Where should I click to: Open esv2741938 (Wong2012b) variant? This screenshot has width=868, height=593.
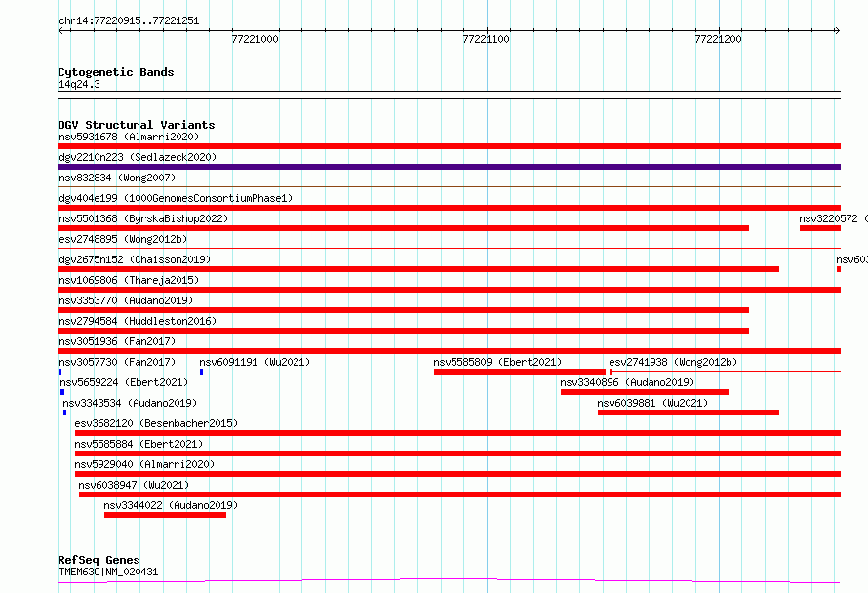(x=673, y=362)
